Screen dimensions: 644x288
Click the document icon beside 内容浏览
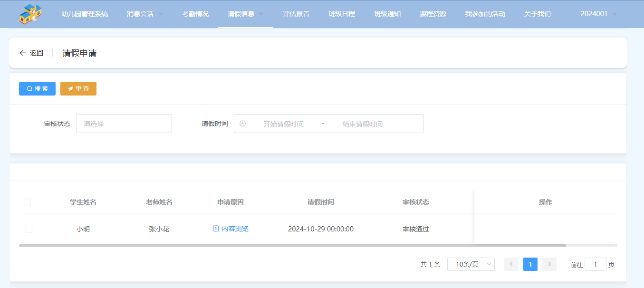216,229
